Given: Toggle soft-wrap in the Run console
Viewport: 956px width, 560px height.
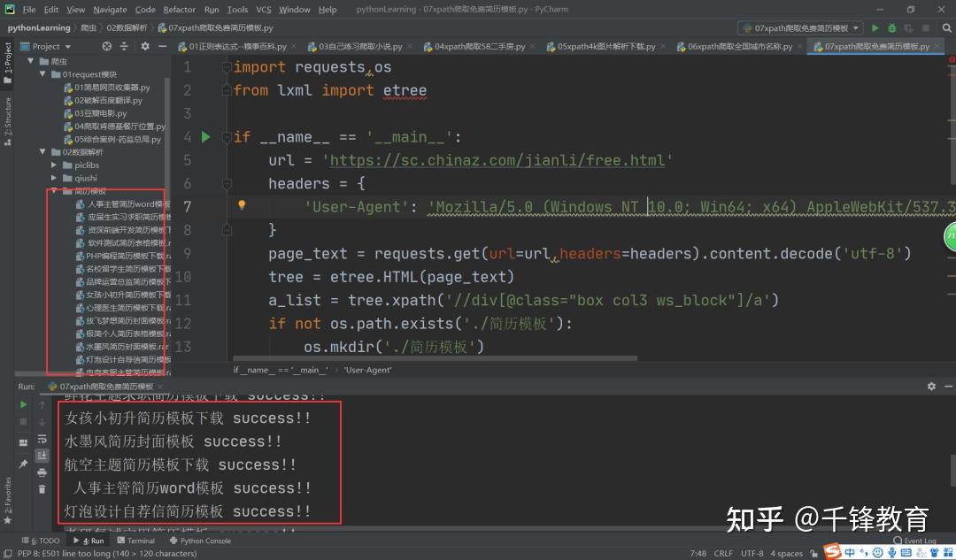Looking at the screenshot, I should 42,440.
